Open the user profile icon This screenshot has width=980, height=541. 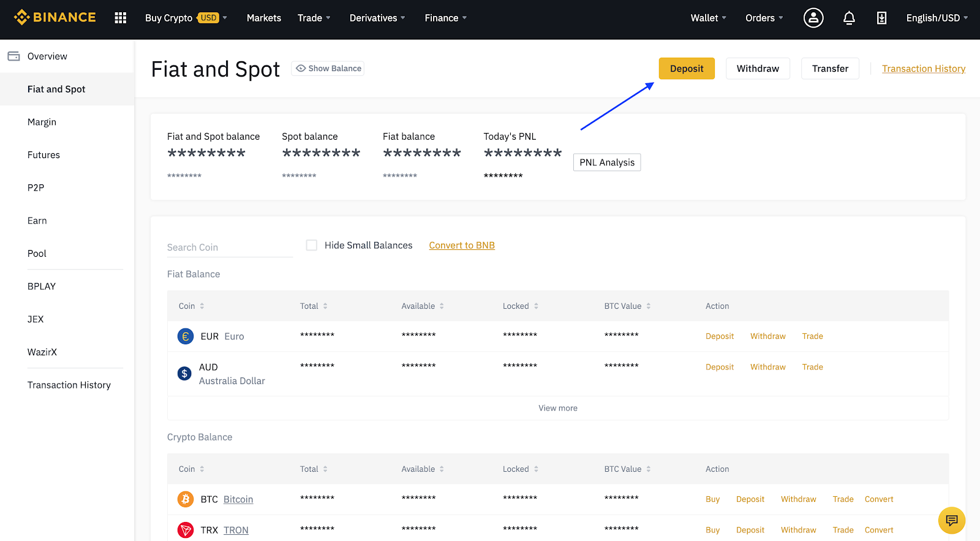click(x=813, y=18)
